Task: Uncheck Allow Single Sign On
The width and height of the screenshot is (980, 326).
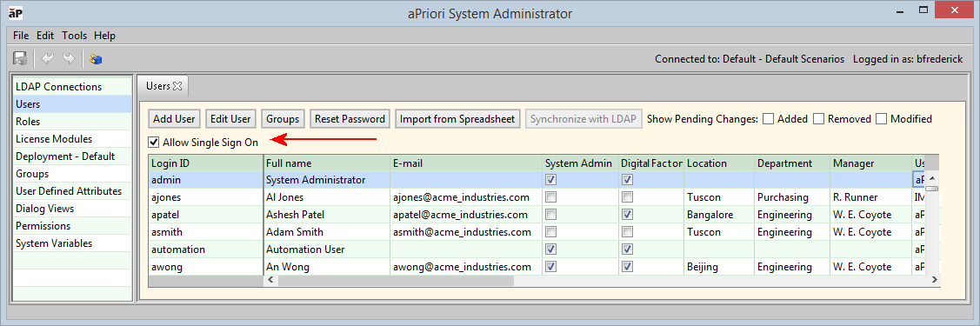Action: [154, 143]
